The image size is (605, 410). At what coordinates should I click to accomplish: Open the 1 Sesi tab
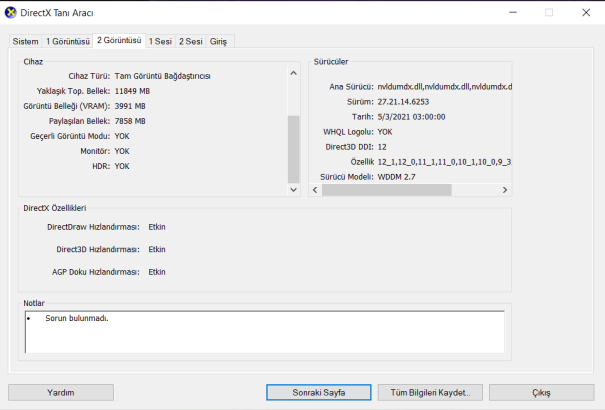click(x=160, y=41)
